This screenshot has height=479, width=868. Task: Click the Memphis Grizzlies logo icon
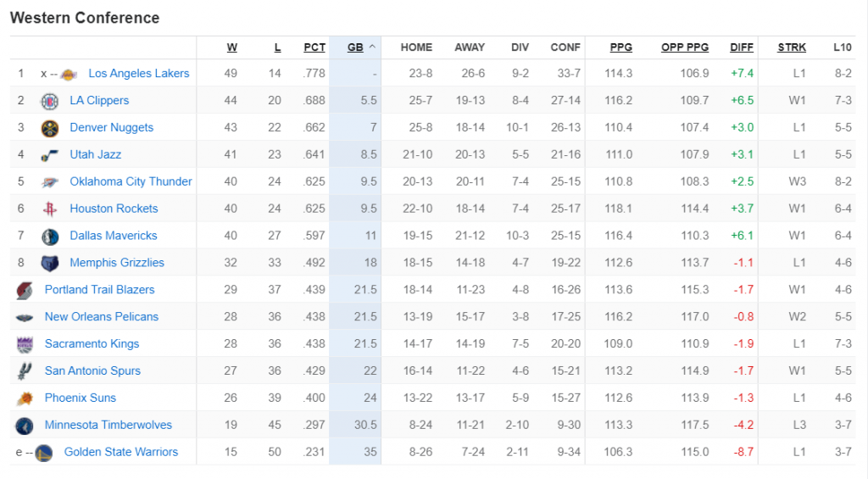(50, 264)
